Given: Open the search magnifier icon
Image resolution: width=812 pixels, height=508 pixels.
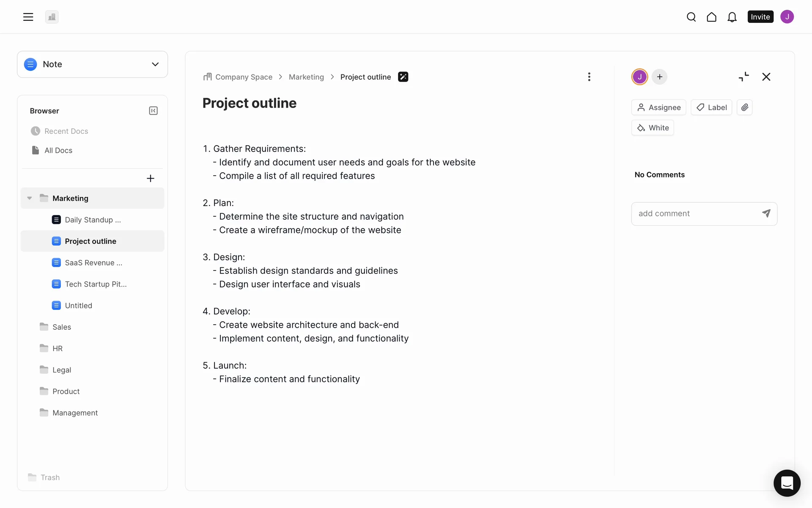Looking at the screenshot, I should [x=691, y=17].
